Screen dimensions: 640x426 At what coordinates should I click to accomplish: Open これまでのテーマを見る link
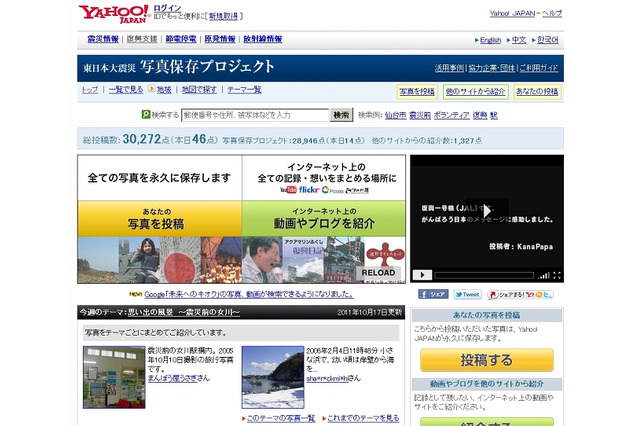click(363, 418)
